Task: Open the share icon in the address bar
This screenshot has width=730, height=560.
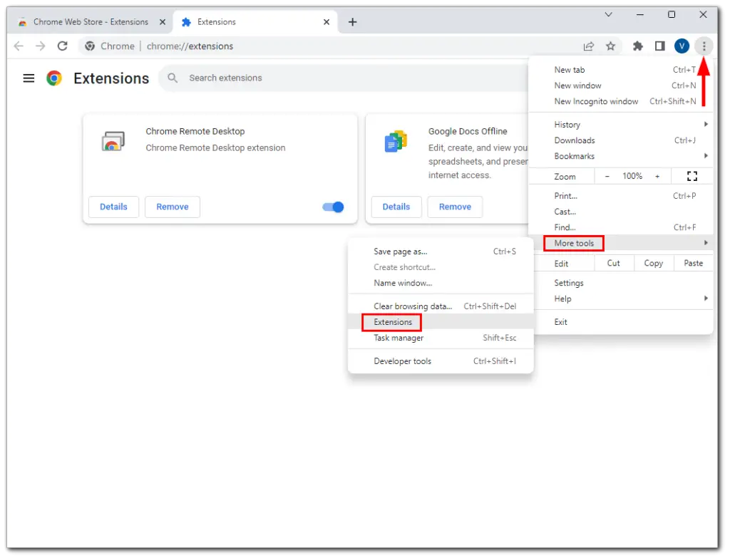Action: [588, 46]
